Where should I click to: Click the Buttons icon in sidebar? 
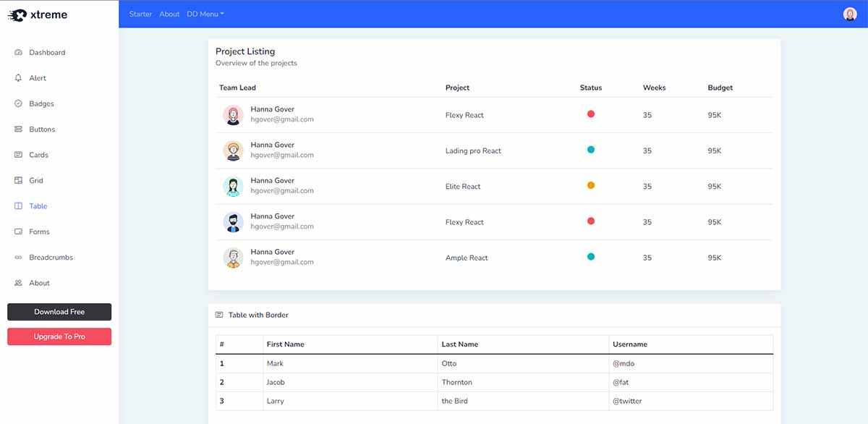click(x=18, y=130)
